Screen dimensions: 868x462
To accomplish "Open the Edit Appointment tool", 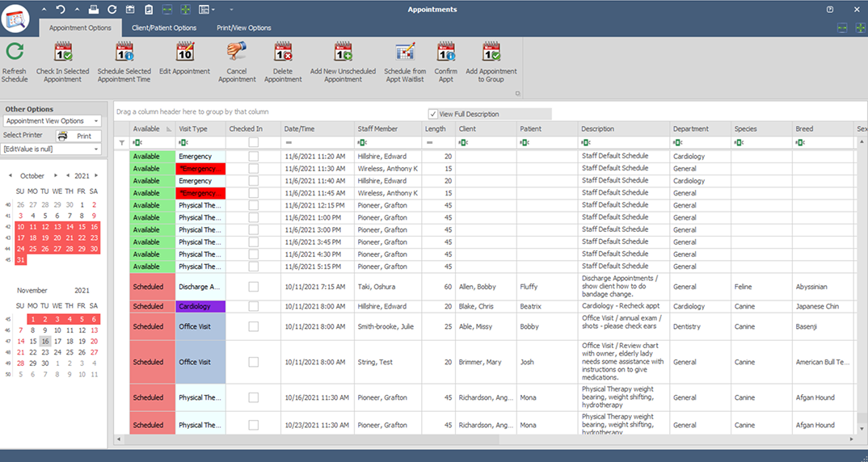I will pyautogui.click(x=184, y=52).
